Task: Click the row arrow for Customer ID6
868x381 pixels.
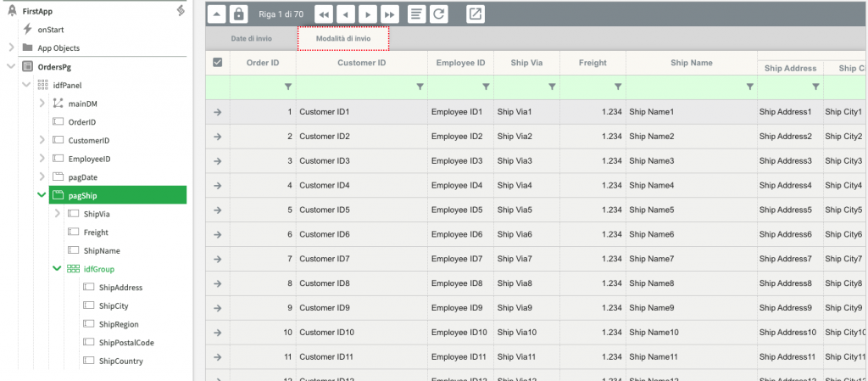Action: coord(218,234)
